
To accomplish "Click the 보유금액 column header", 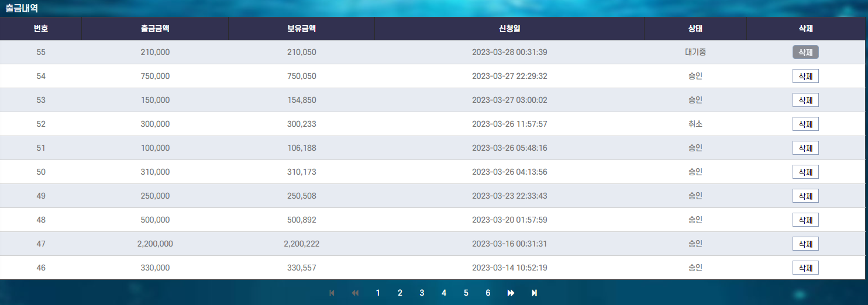I will click(x=301, y=29).
